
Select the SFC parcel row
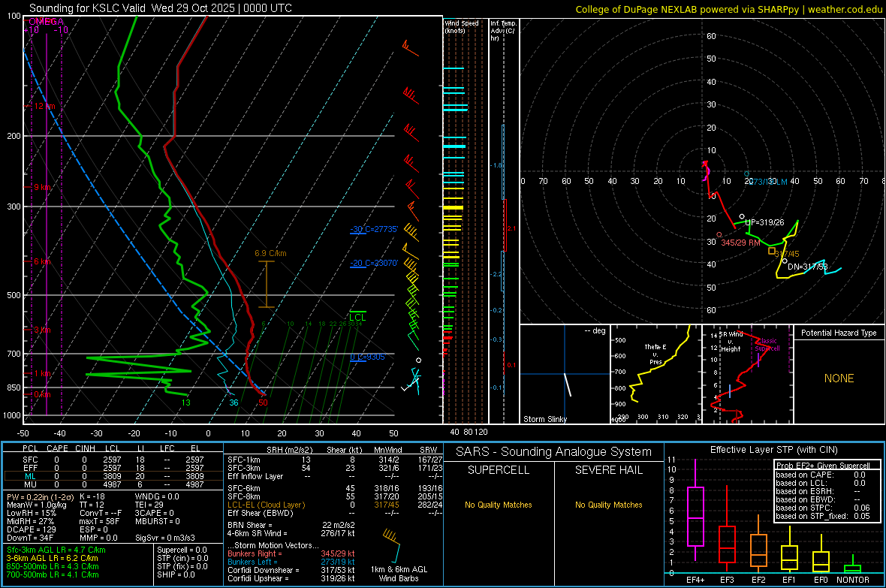click(113, 460)
